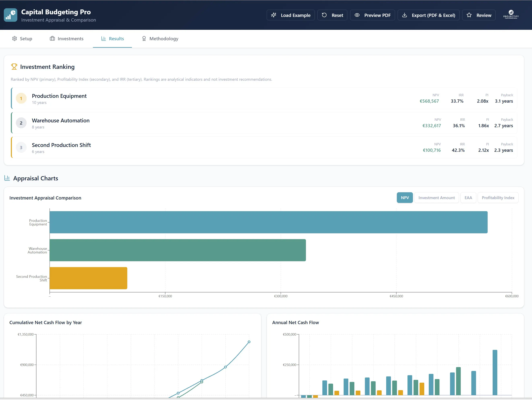The height and width of the screenshot is (400, 532).
Task: Open the Investments tab
Action: tap(66, 38)
